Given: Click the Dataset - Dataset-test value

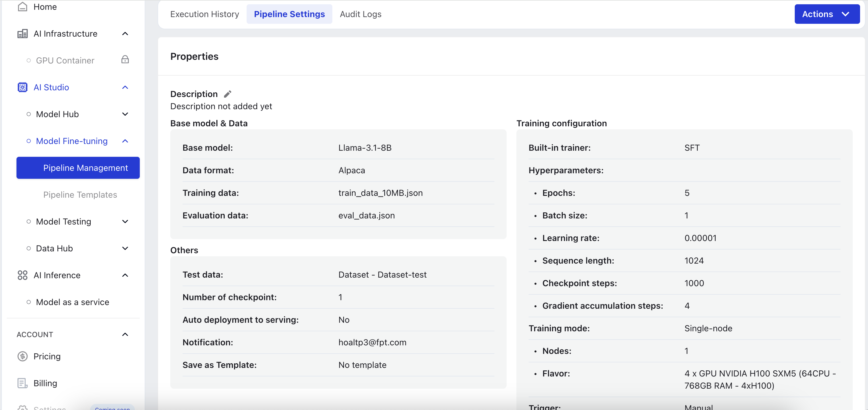Looking at the screenshot, I should (382, 275).
